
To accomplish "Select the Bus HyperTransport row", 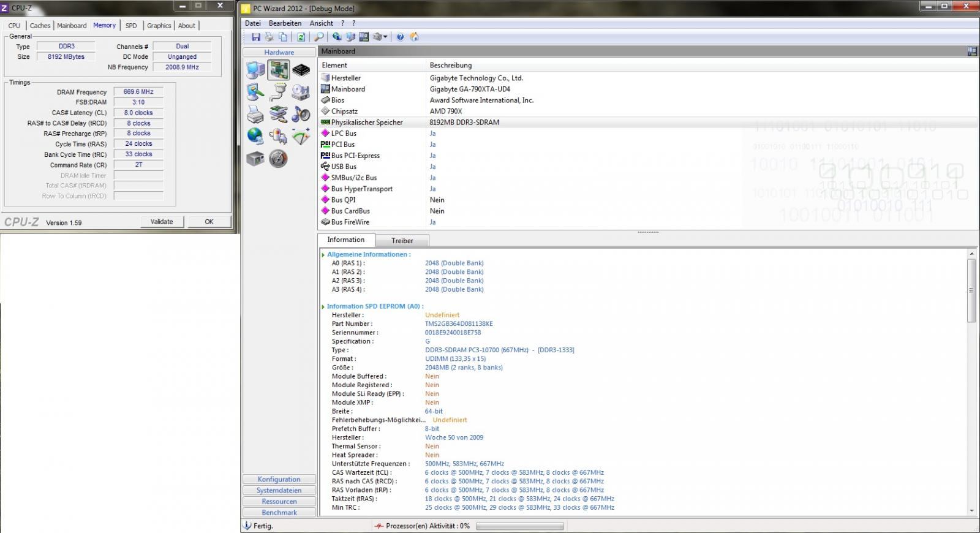I will point(648,189).
